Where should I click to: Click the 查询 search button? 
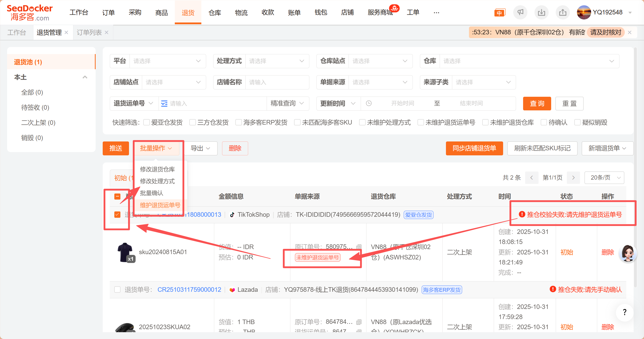(x=537, y=104)
